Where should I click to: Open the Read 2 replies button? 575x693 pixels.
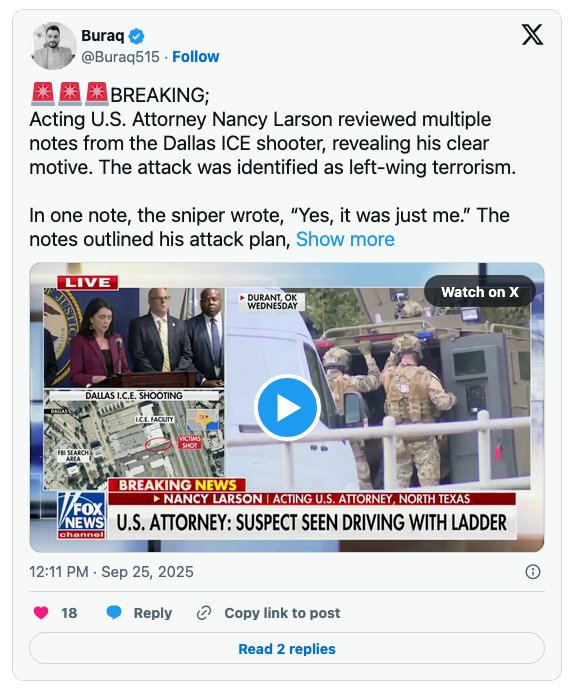pyautogui.click(x=287, y=648)
